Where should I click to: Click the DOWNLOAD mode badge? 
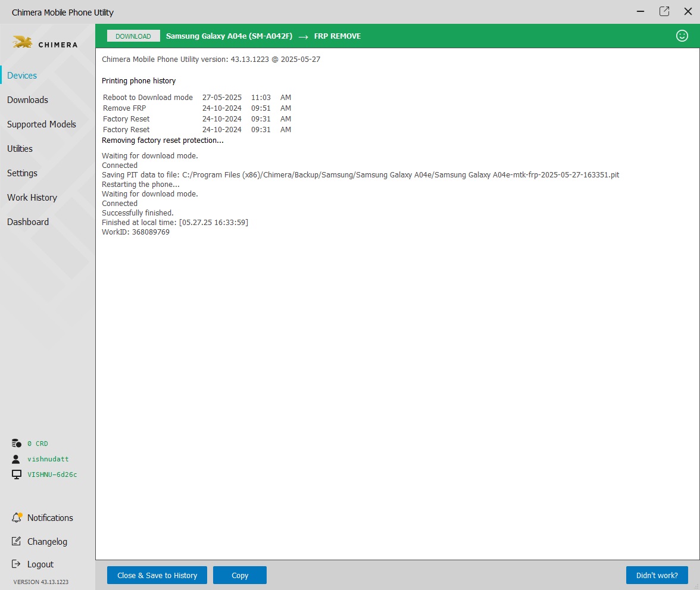tap(133, 36)
